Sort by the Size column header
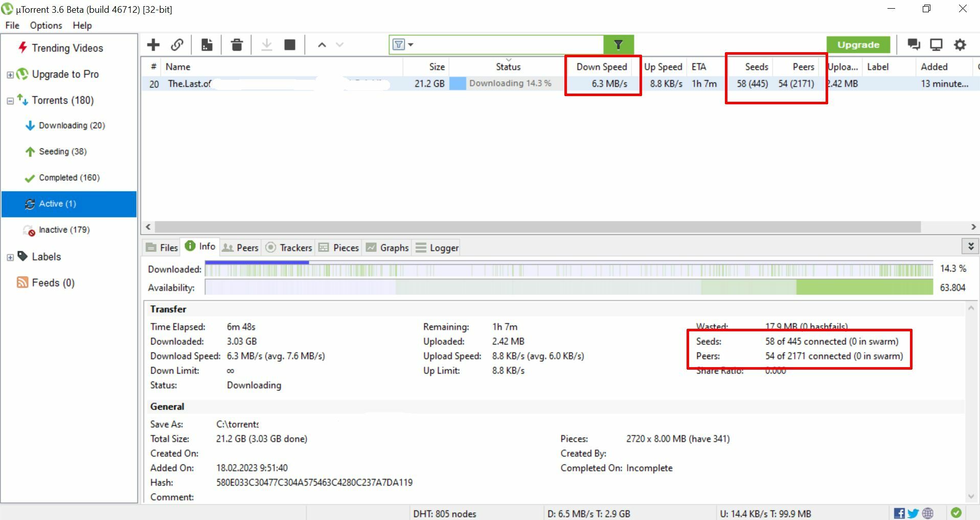The height and width of the screenshot is (520, 980). (x=426, y=67)
